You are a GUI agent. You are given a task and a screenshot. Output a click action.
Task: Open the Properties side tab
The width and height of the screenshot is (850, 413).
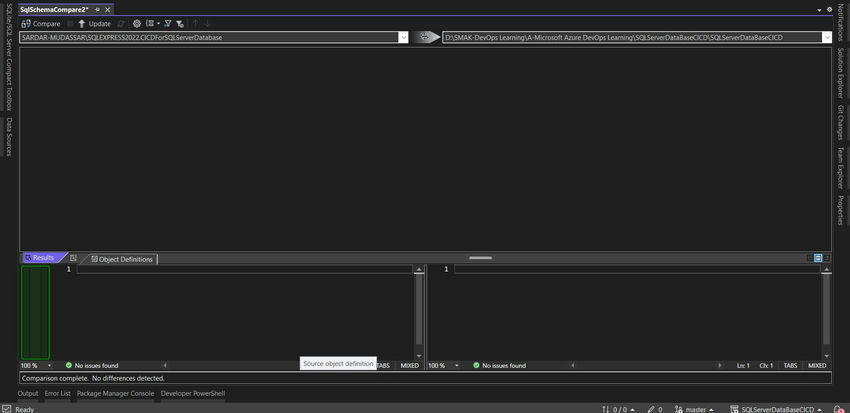[x=840, y=210]
